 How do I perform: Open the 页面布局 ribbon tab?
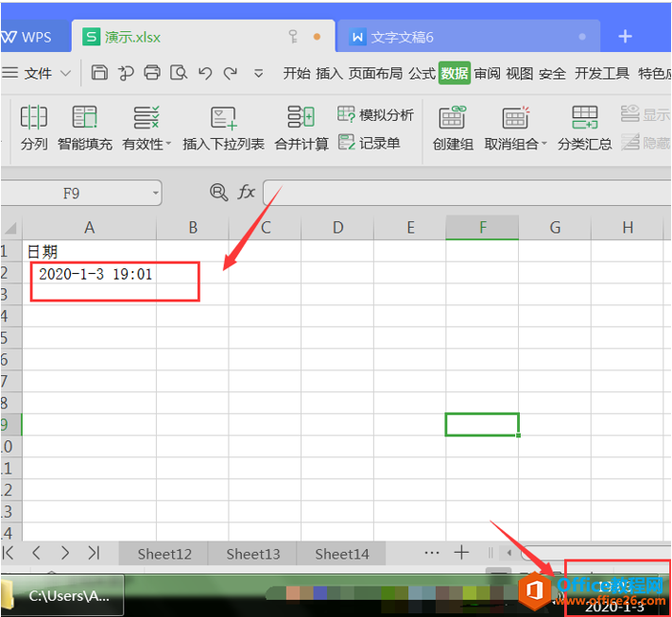point(375,74)
